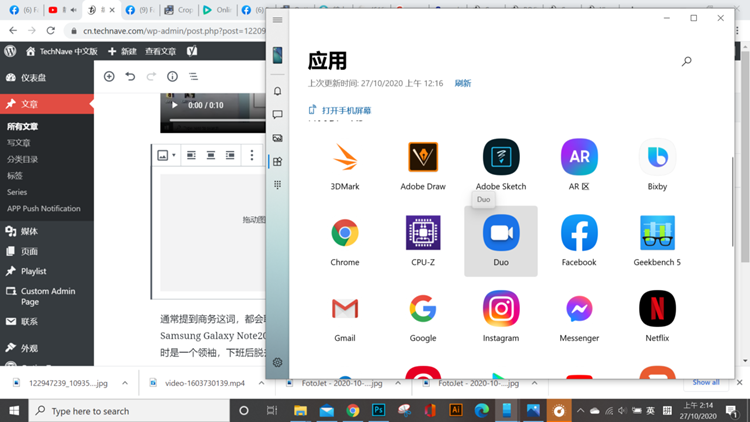
Task: Undo last change in WordPress editor
Action: 130,77
